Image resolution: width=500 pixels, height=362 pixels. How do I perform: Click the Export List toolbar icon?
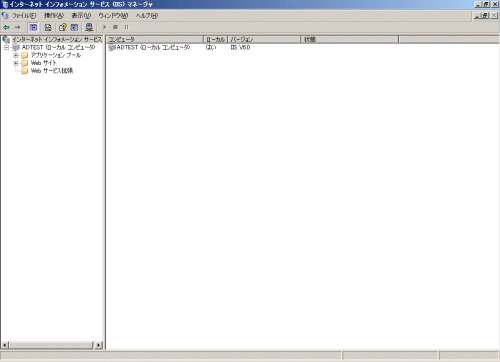48,27
